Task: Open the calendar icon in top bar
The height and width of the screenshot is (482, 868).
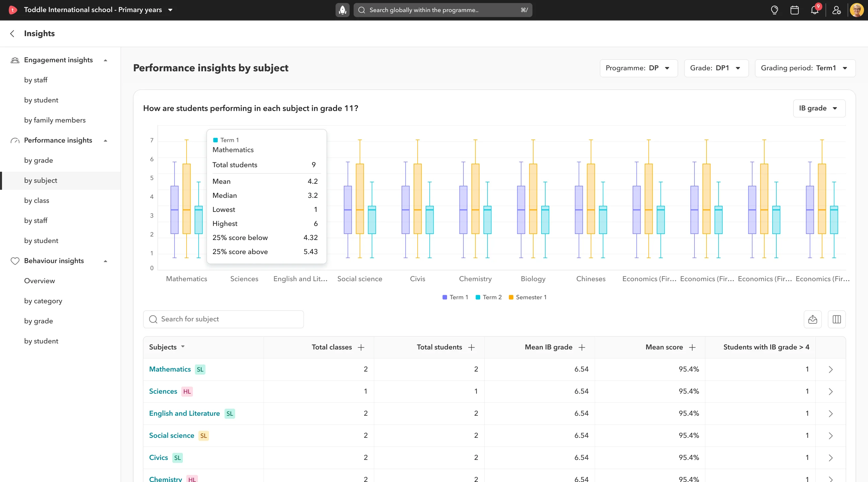Action: [x=795, y=10]
